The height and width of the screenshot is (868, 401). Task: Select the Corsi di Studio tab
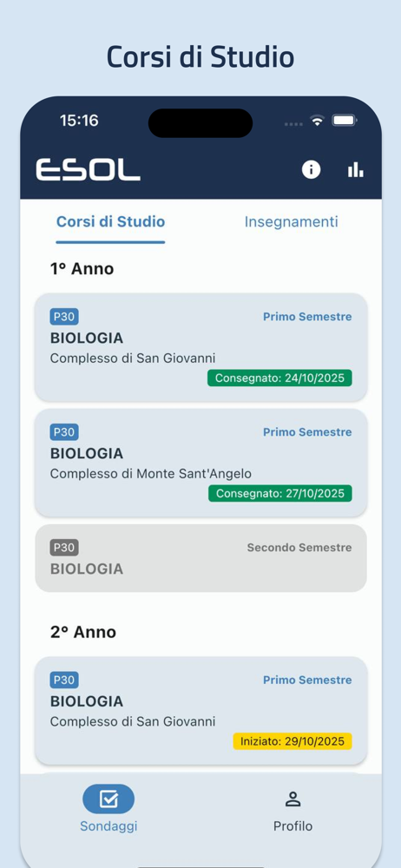pos(111,222)
